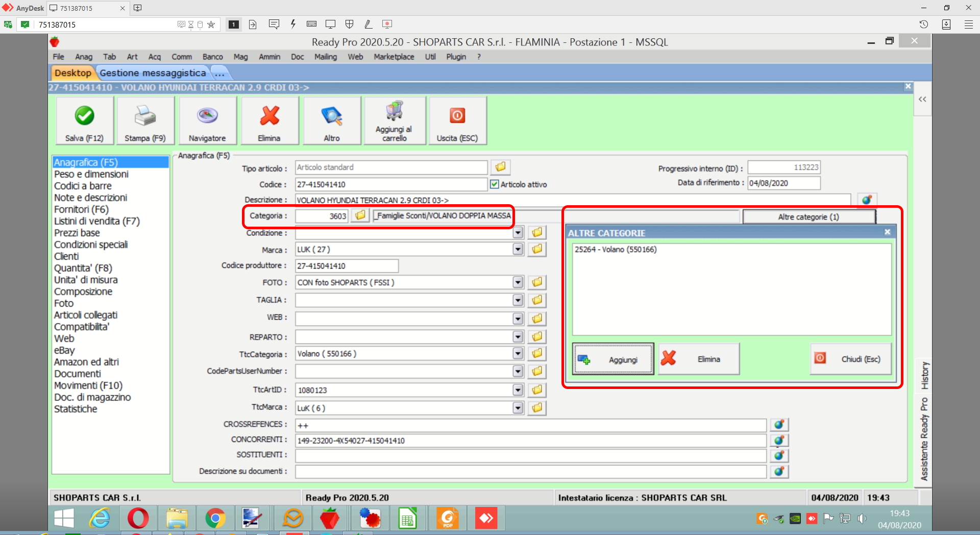Viewport: 980px width, 535px height.
Task: Open Listini di vendita (F7) section
Action: tap(97, 221)
